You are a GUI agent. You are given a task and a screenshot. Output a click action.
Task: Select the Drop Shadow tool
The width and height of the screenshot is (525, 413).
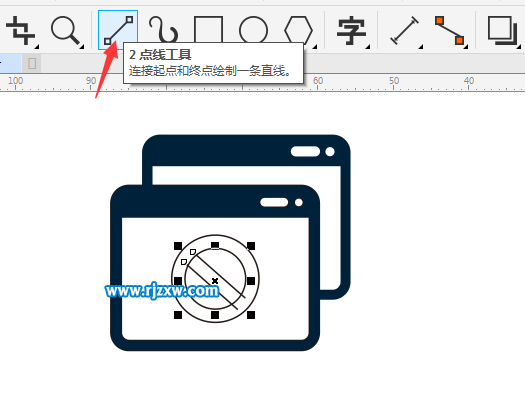[x=502, y=31]
